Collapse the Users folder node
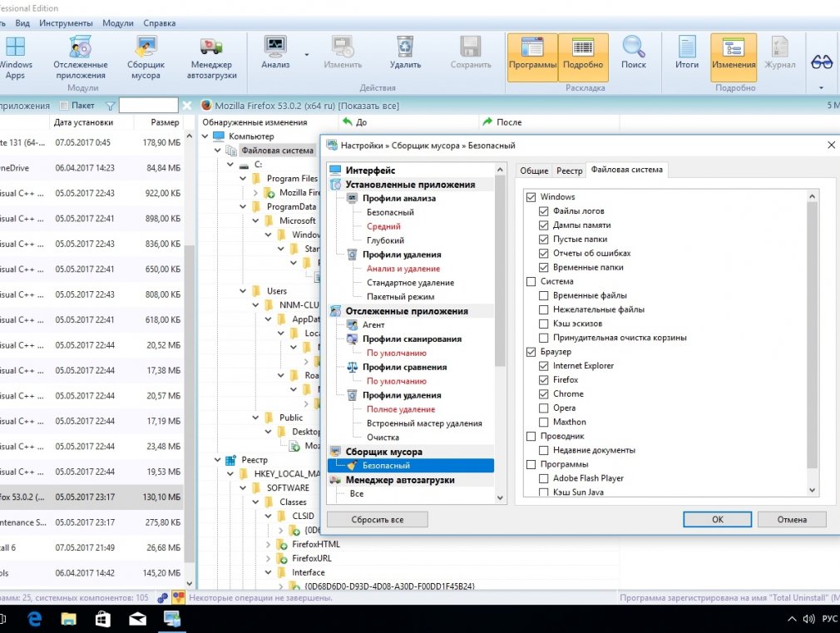Image resolution: width=840 pixels, height=633 pixels. point(243,291)
